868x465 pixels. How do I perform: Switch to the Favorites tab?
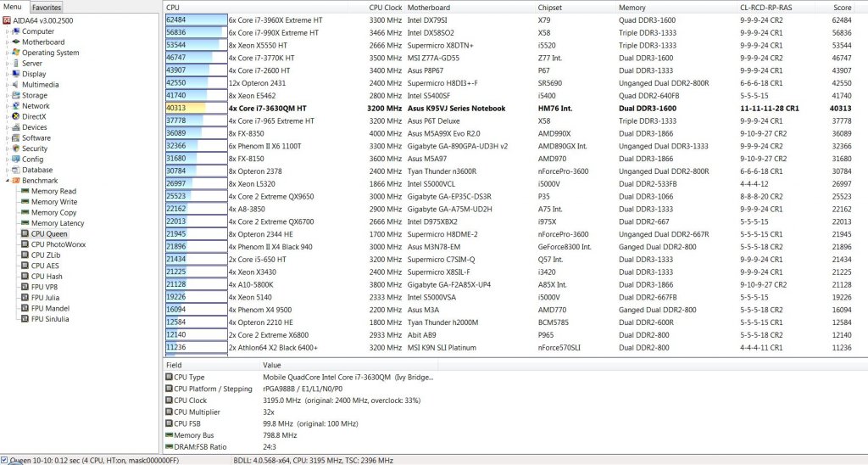(x=46, y=7)
